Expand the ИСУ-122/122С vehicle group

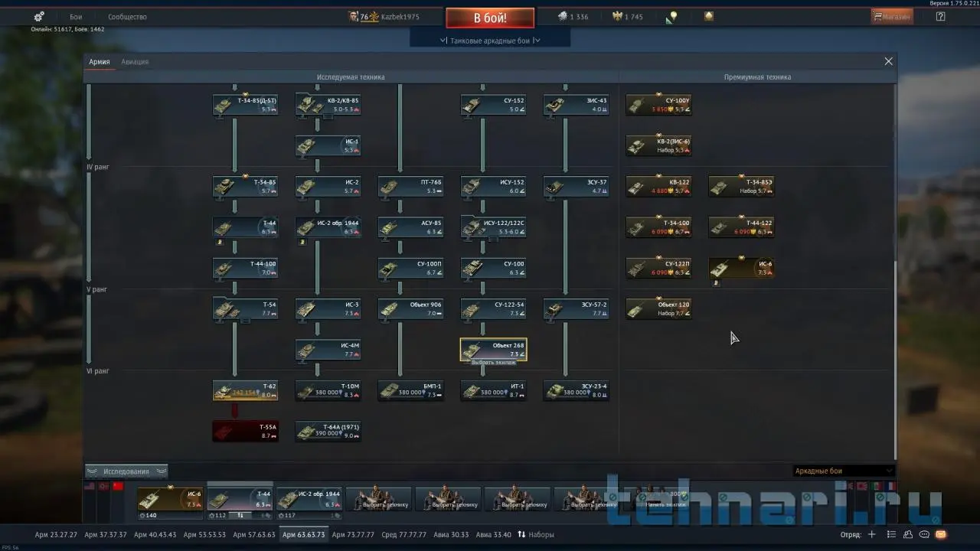coord(493,227)
